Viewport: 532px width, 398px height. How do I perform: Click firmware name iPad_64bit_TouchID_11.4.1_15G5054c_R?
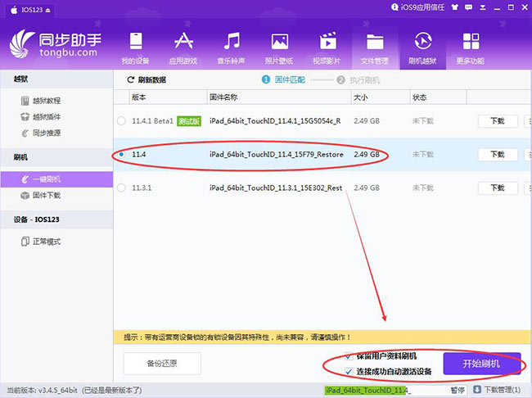275,121
